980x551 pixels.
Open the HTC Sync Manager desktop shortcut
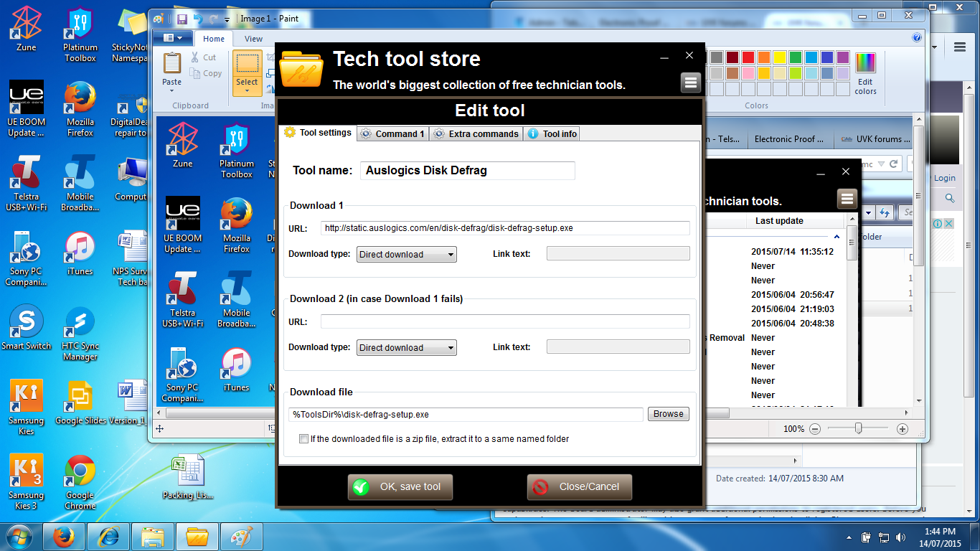pos(80,334)
